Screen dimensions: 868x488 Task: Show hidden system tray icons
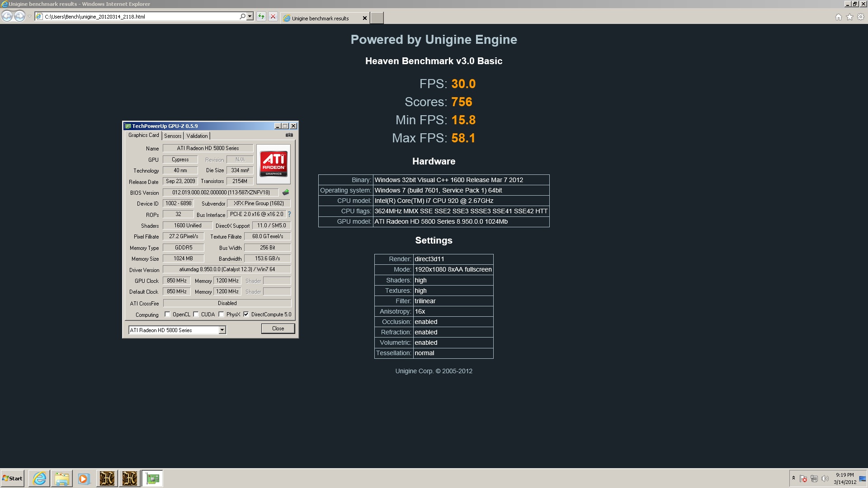[793, 478]
